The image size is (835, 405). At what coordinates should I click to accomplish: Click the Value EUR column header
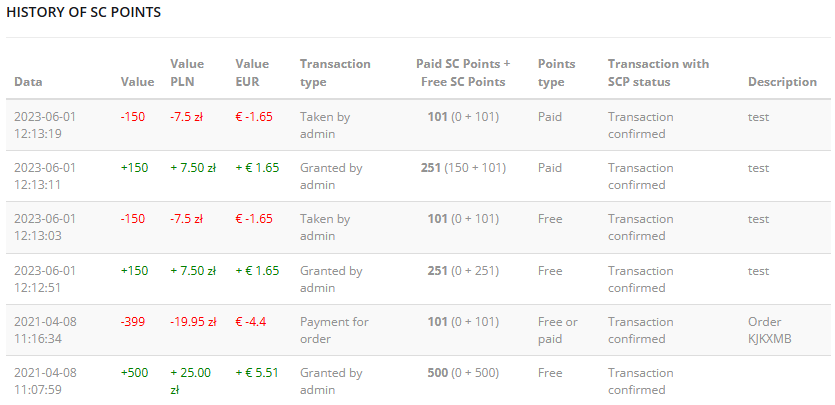(x=252, y=73)
